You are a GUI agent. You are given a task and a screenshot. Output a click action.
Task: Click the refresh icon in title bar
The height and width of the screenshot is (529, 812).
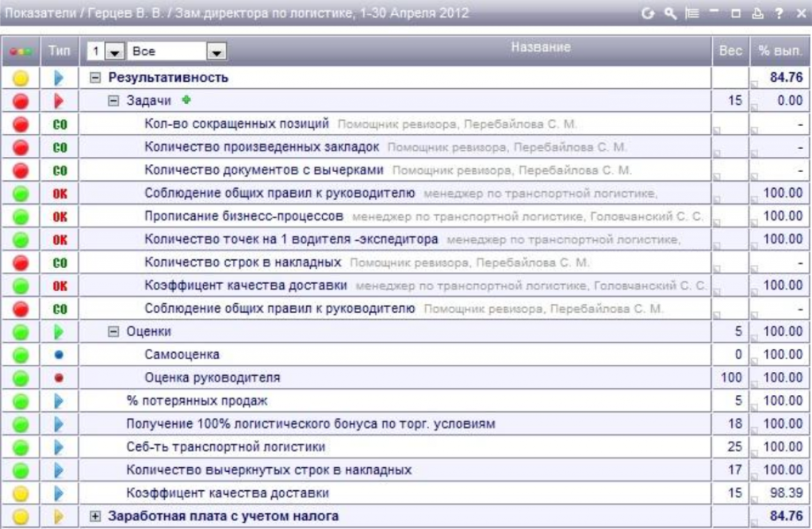coord(647,13)
